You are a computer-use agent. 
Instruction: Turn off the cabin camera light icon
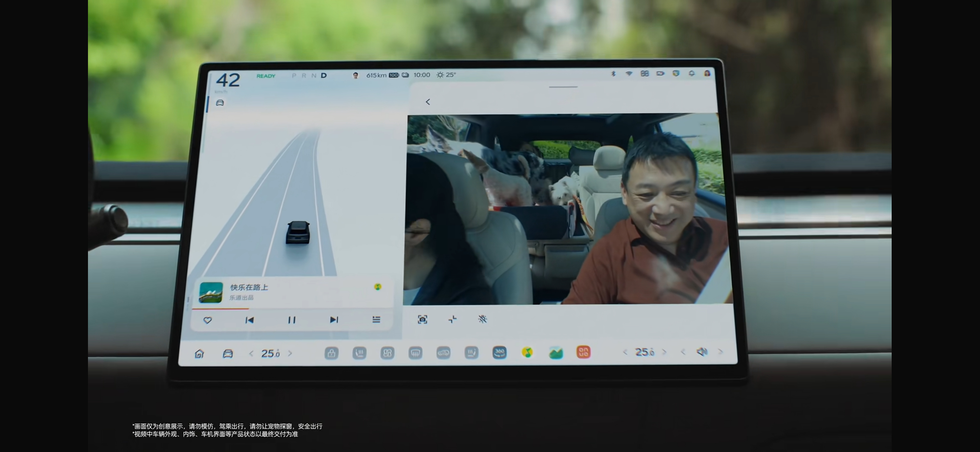(482, 319)
